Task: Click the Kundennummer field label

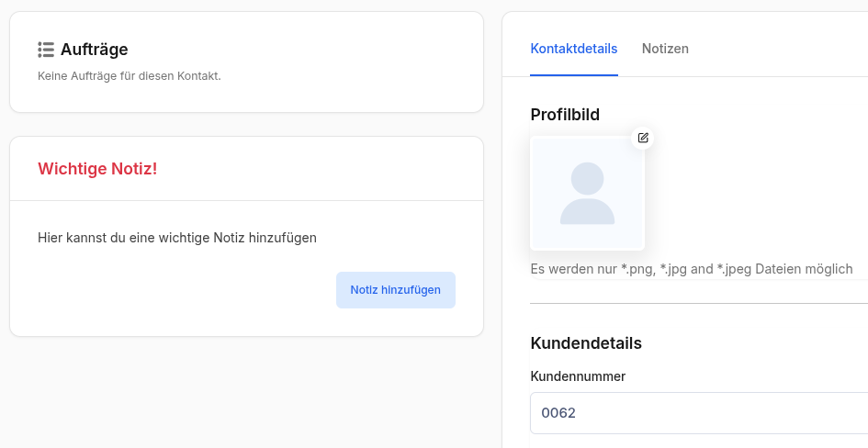Action: tap(578, 376)
